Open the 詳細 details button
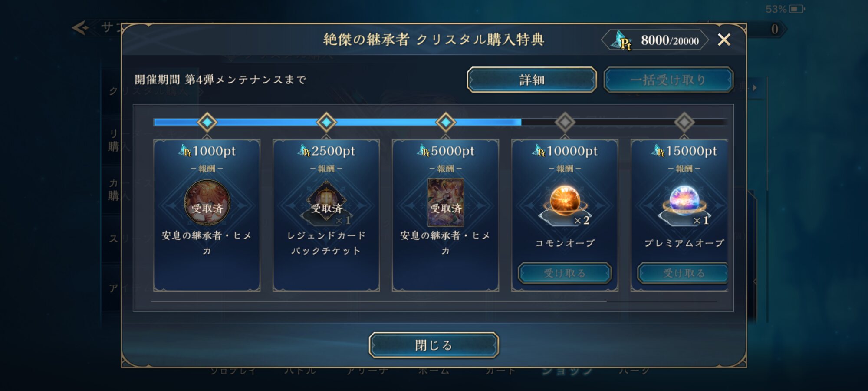This screenshot has width=868, height=391. [x=532, y=80]
